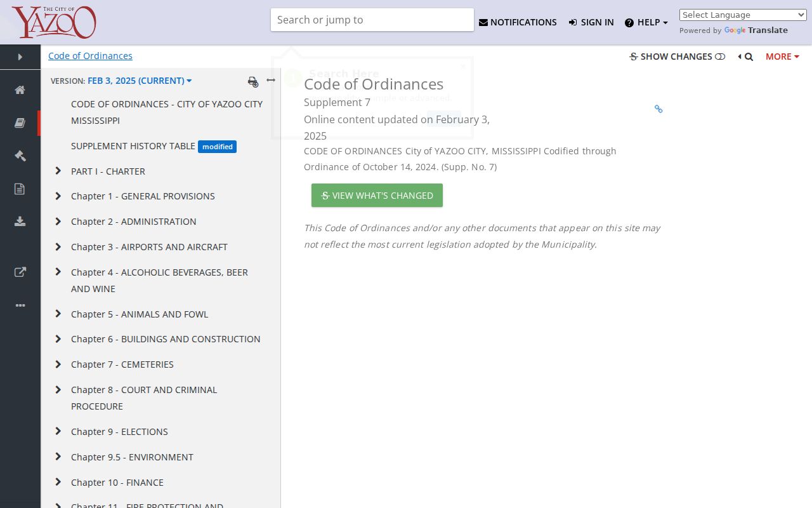Click the Search or jump to field

tap(372, 20)
